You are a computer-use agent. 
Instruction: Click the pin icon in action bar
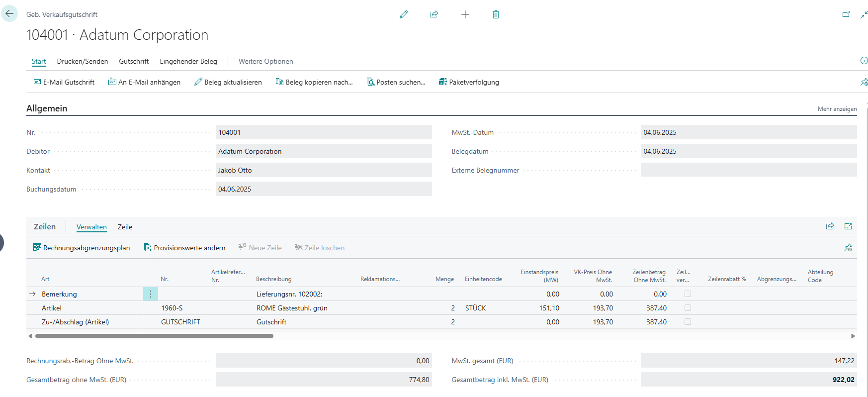point(864,82)
